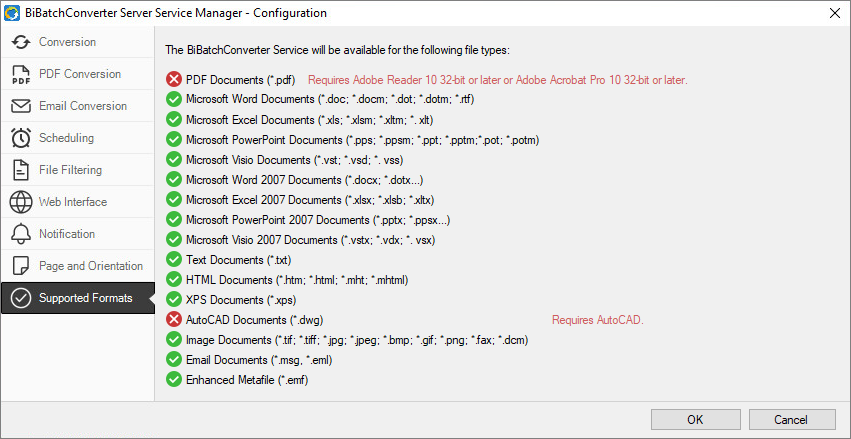Screen dimensions: 851x439
Task: Click the Notification bell icon
Action: point(21,234)
